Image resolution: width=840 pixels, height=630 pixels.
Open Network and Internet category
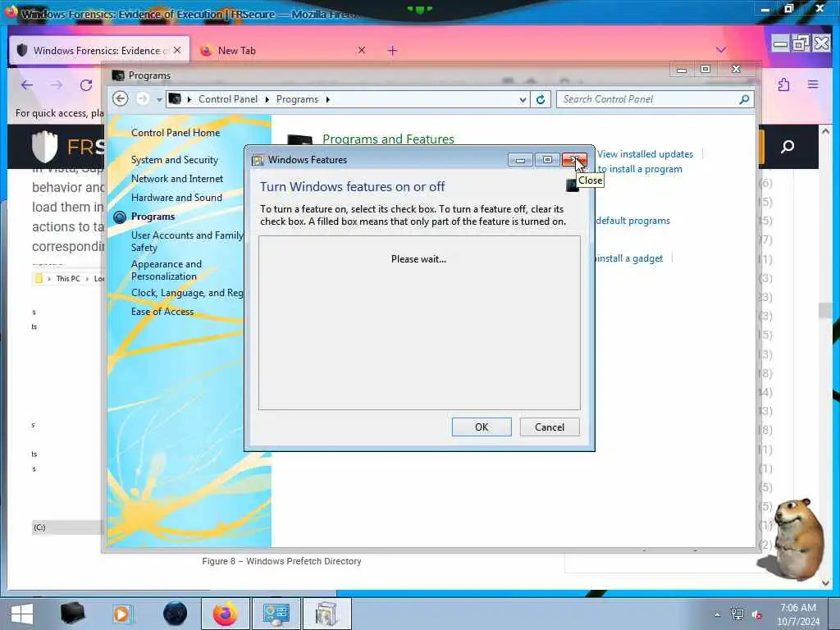[177, 178]
